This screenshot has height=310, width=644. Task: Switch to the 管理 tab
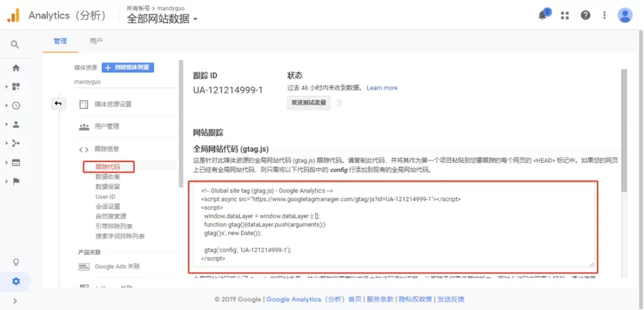60,41
